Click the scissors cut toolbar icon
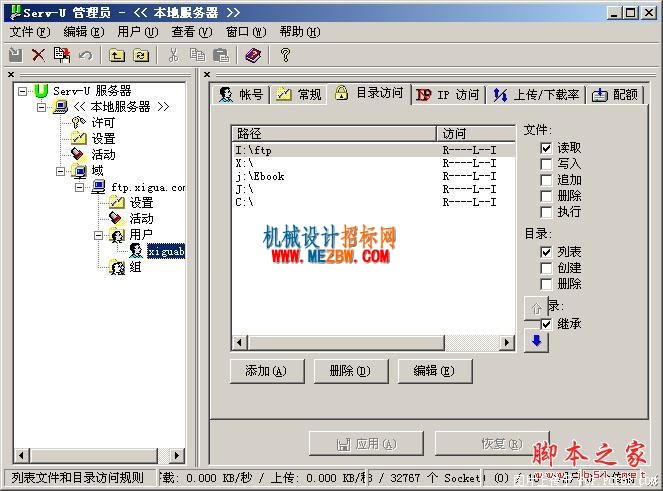 pos(173,55)
